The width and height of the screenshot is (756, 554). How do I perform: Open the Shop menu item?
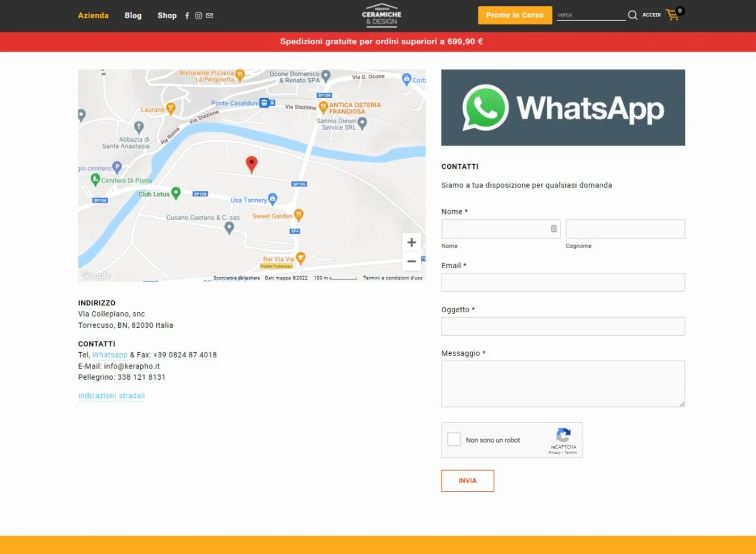(x=167, y=15)
